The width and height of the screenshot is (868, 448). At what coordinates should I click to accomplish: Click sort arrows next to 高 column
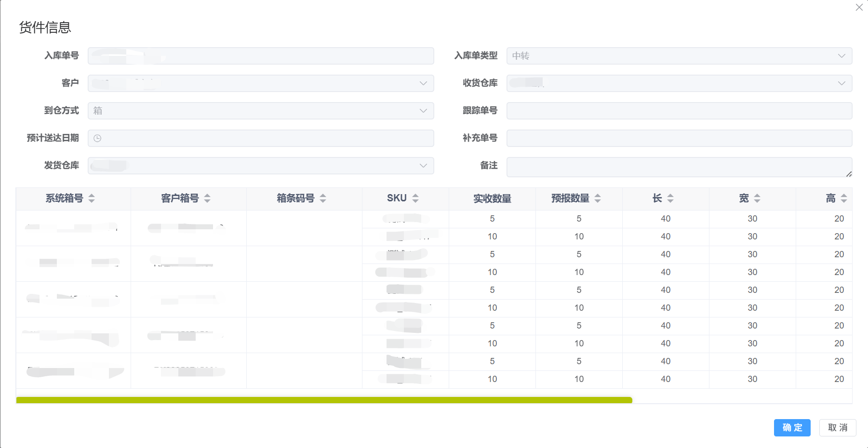pyautogui.click(x=843, y=198)
